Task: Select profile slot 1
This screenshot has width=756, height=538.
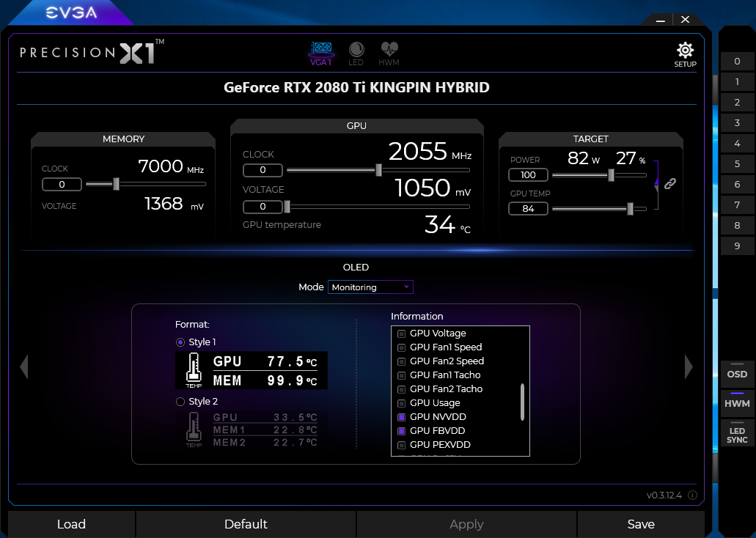Action: click(x=737, y=82)
